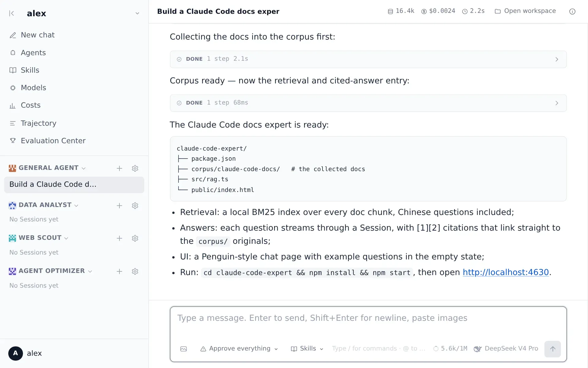Click the src/rag.ts line in code block

tap(210, 179)
